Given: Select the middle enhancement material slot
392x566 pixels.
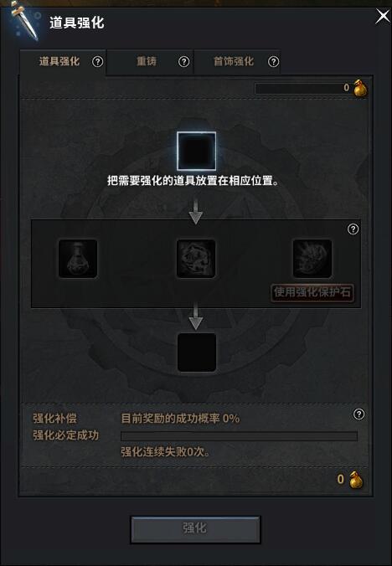Looking at the screenshot, I should (196, 259).
